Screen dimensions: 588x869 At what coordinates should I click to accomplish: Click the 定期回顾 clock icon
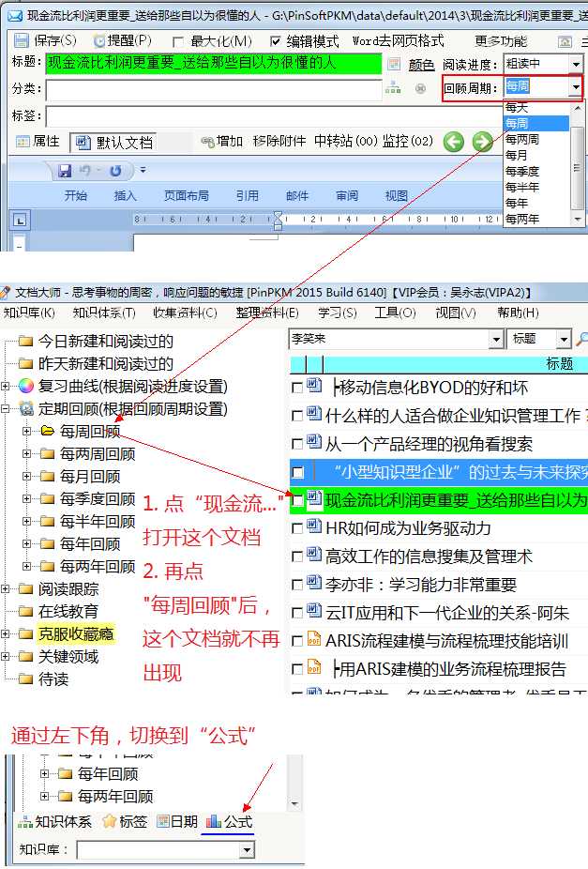point(26,408)
